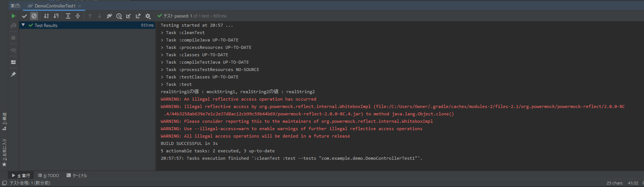
Task: Click the 41:32 cursor position indicator
Action: click(x=633, y=183)
